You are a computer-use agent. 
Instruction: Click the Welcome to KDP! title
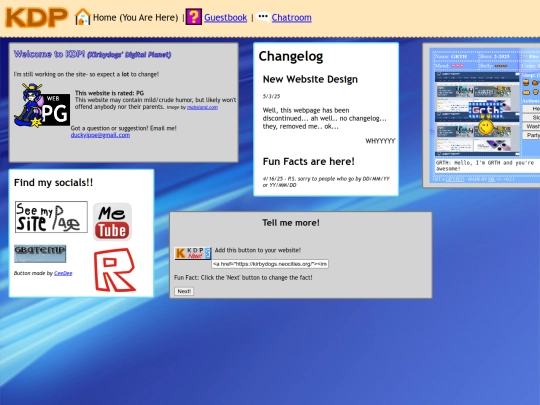(92, 54)
